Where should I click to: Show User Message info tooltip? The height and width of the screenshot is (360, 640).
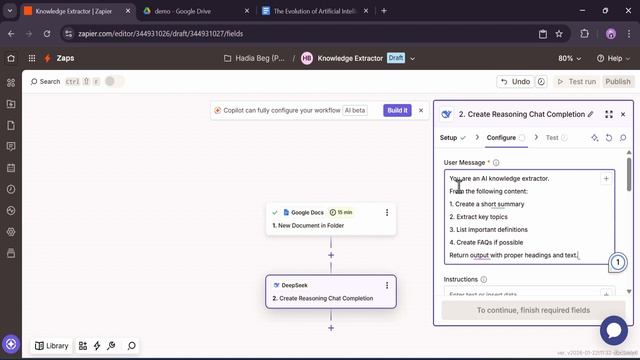(x=496, y=162)
